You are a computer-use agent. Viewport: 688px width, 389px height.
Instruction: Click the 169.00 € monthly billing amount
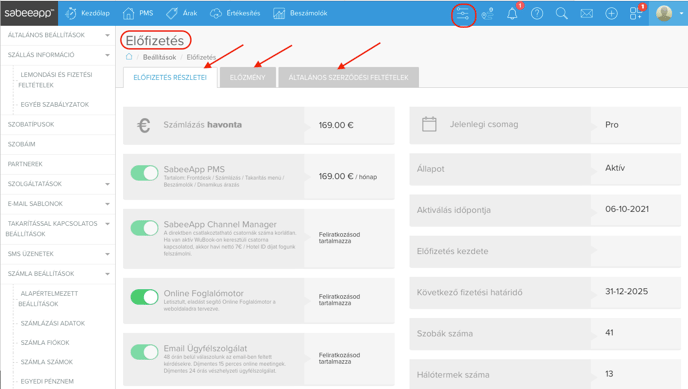[336, 125]
